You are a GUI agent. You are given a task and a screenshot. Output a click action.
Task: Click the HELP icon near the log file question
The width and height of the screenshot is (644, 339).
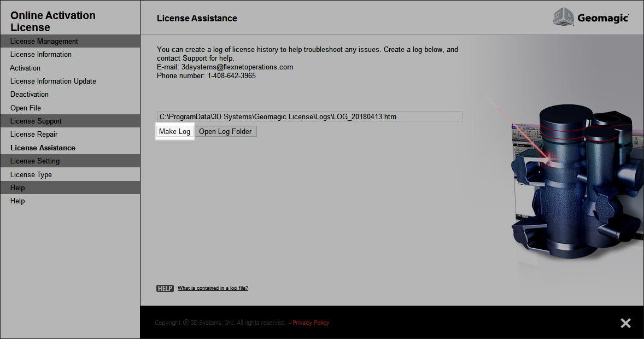coord(165,288)
